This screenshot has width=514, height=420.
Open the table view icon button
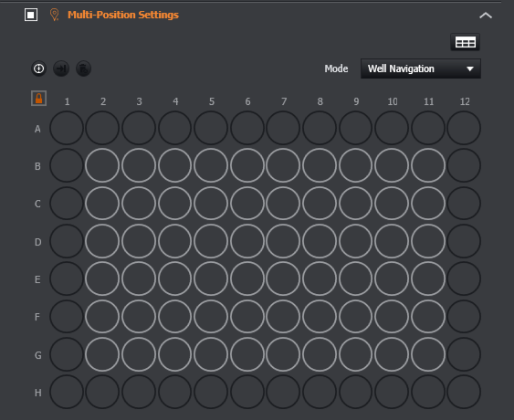tap(466, 42)
